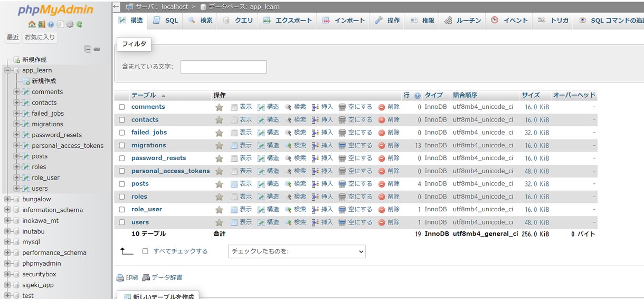This screenshot has height=299, width=644.
Task: Click 新規作成 under app_learn in tree
Action: (44, 81)
